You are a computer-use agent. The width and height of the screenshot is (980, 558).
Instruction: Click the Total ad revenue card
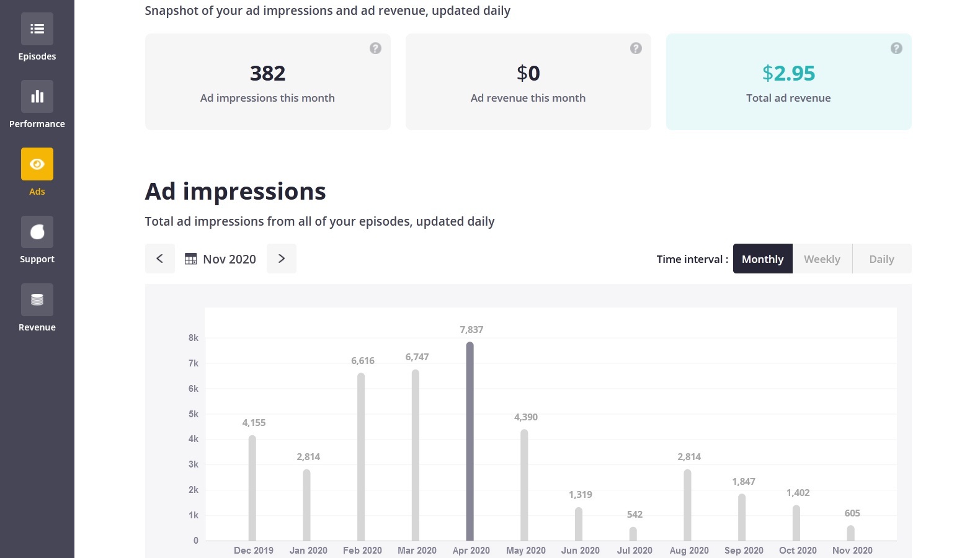point(788,82)
